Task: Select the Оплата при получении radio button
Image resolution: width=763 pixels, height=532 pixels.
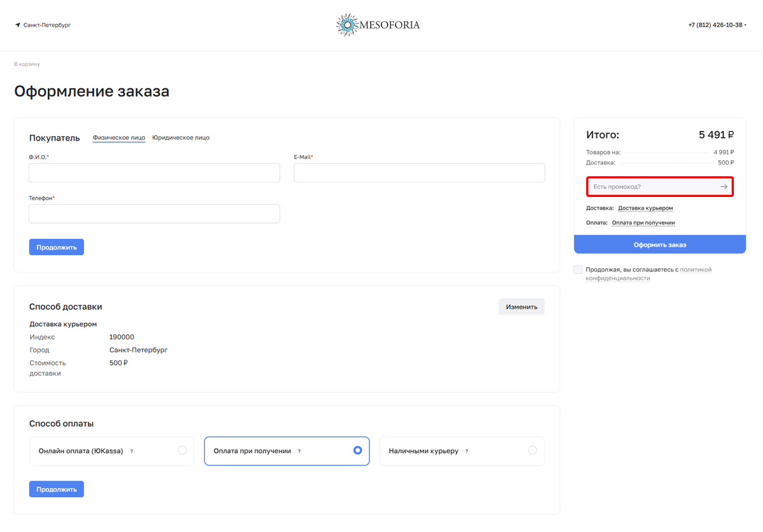Action: pyautogui.click(x=357, y=451)
